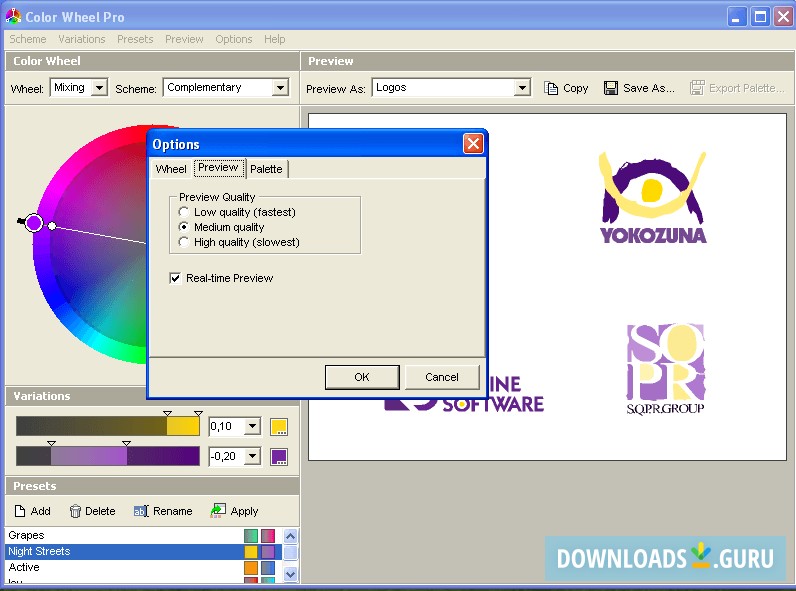This screenshot has height=591, width=796.
Task: Open the Help menu
Action: pyautogui.click(x=275, y=39)
